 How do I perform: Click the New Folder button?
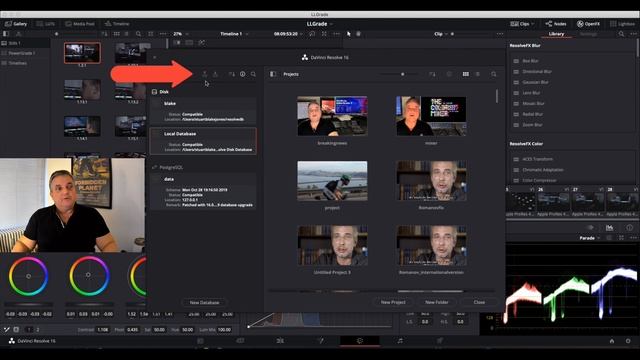[437, 302]
